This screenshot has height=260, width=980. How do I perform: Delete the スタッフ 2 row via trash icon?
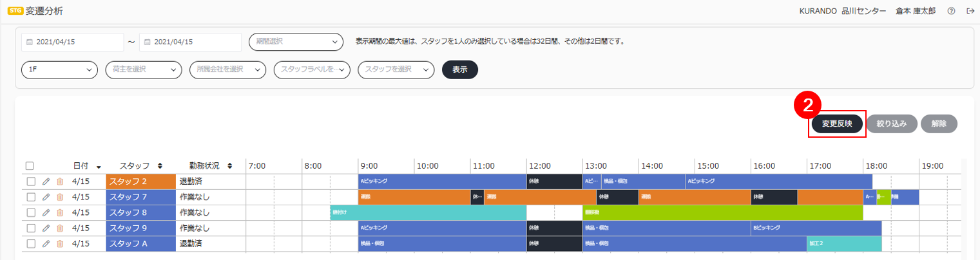[60, 181]
